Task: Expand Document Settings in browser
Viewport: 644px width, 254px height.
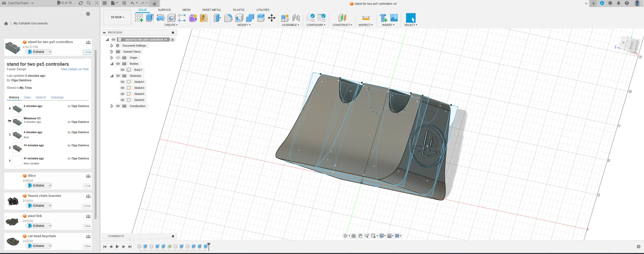Action: [x=112, y=46]
